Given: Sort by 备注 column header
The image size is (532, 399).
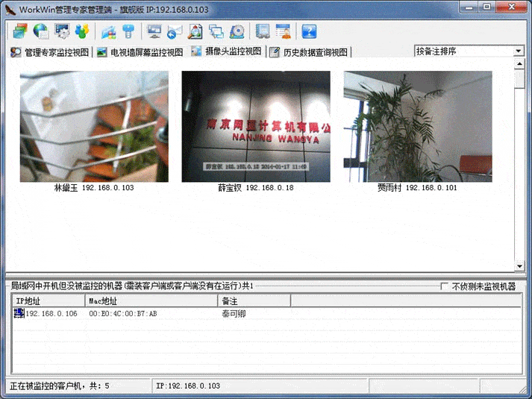Looking at the screenshot, I should pyautogui.click(x=254, y=301).
